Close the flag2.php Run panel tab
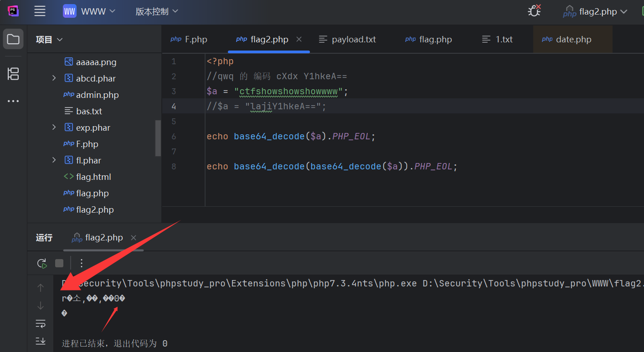This screenshot has height=352, width=644. click(134, 238)
